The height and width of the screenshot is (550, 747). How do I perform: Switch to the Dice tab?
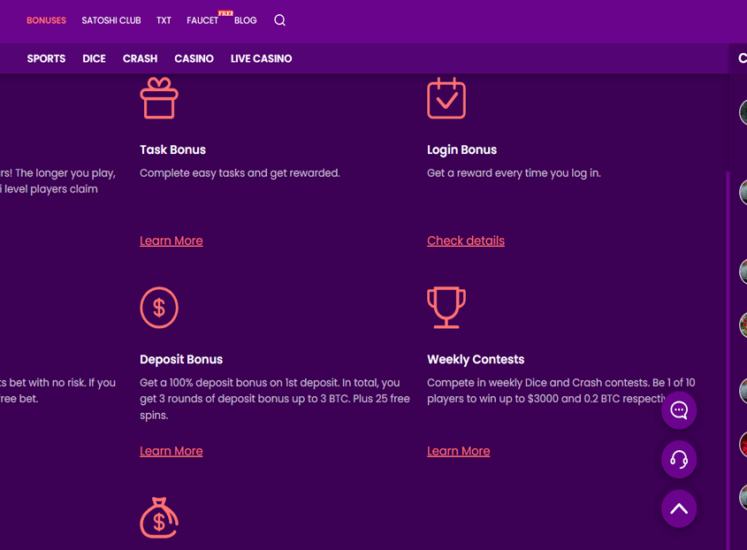94,59
